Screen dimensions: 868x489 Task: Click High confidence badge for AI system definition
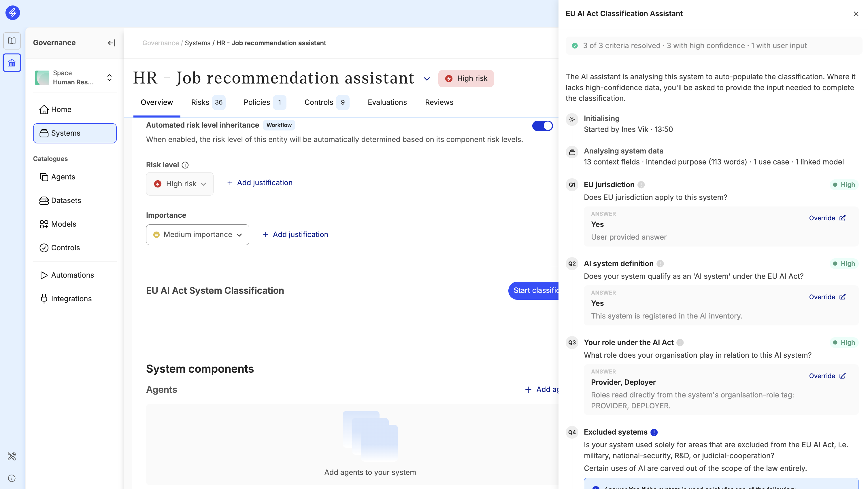point(844,263)
